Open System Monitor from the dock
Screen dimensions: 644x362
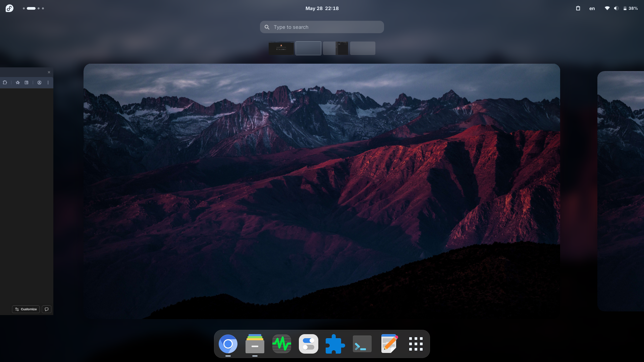tap(281, 344)
